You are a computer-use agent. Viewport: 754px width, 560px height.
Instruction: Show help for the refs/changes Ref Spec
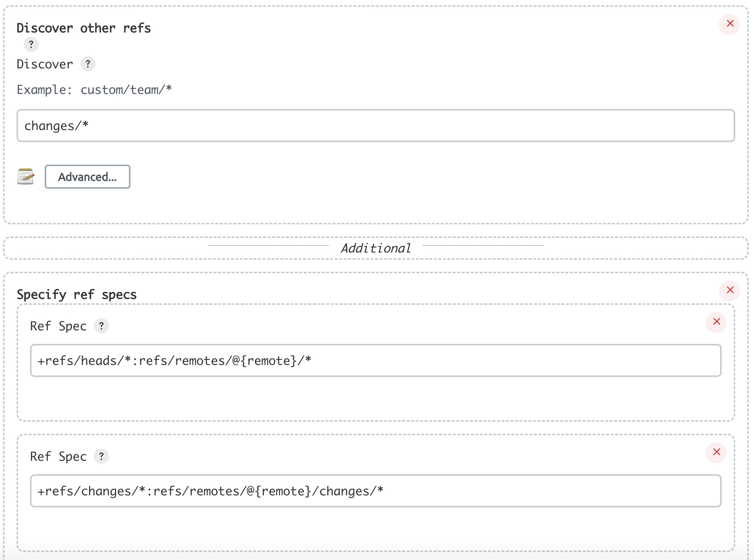pos(101,456)
